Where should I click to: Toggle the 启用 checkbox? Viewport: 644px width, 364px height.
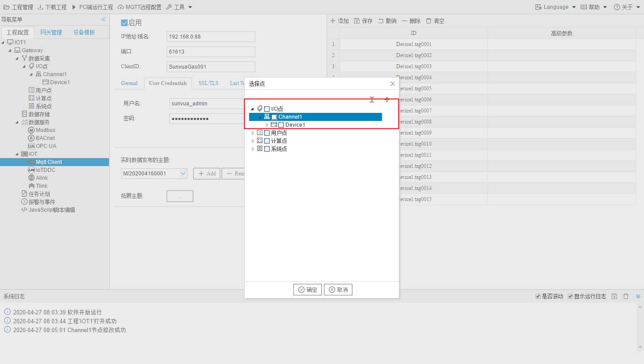[x=124, y=23]
